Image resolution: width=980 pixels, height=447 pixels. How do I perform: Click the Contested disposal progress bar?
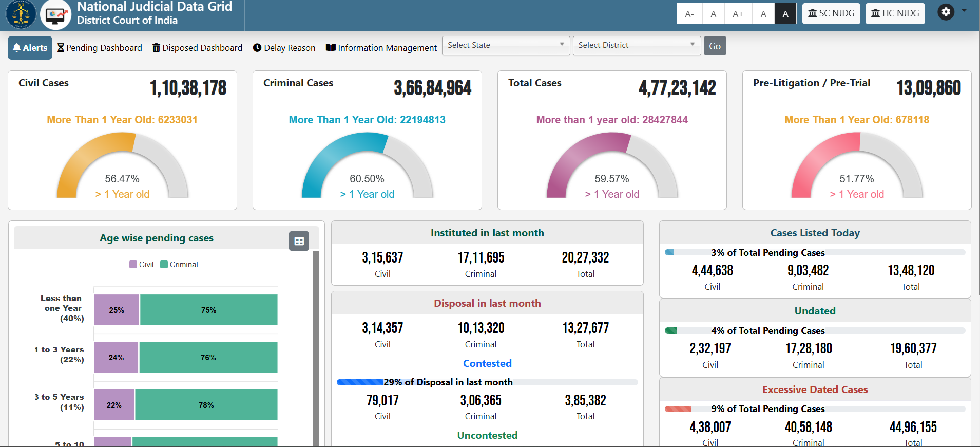coord(487,382)
